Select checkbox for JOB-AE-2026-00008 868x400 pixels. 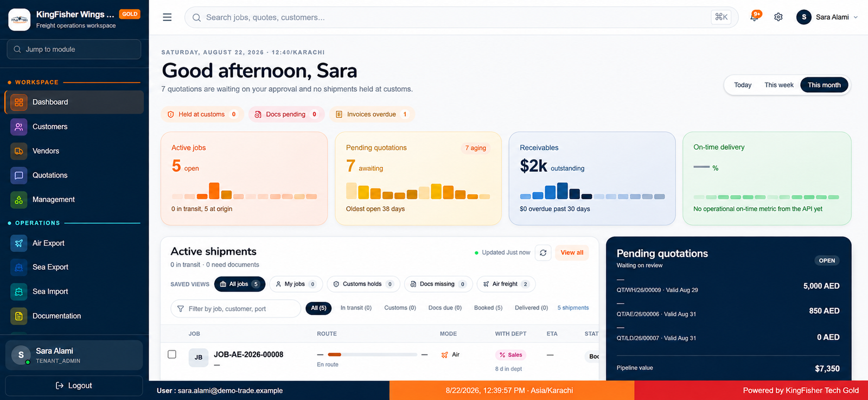[172, 354]
